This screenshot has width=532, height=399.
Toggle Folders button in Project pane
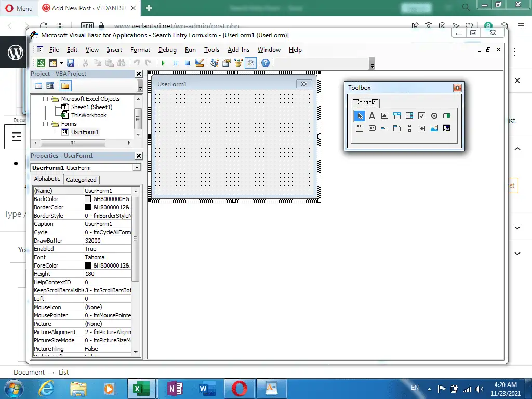[x=65, y=86]
